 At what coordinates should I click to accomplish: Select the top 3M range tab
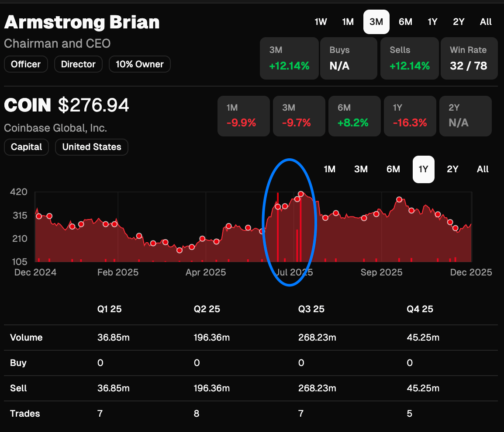[x=376, y=22]
